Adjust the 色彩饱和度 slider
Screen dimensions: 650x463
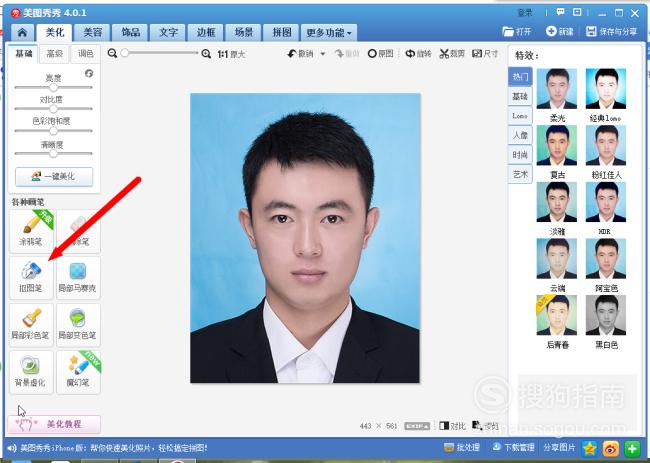pyautogui.click(x=53, y=131)
